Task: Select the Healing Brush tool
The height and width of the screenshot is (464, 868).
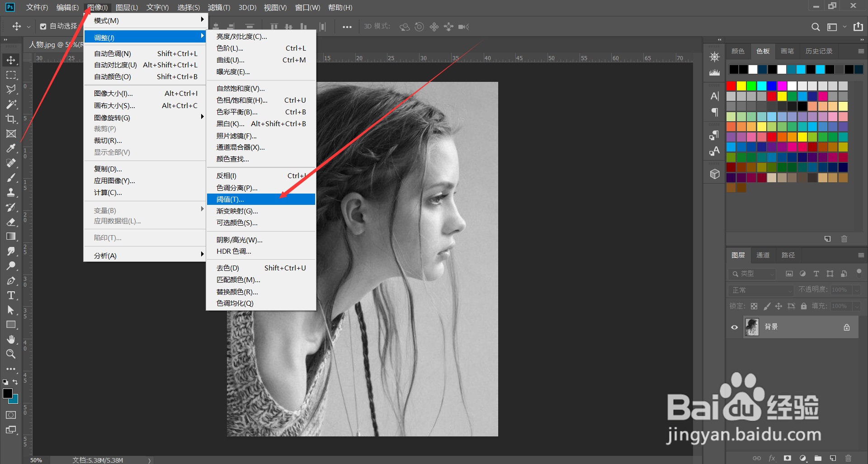Action: click(x=11, y=163)
